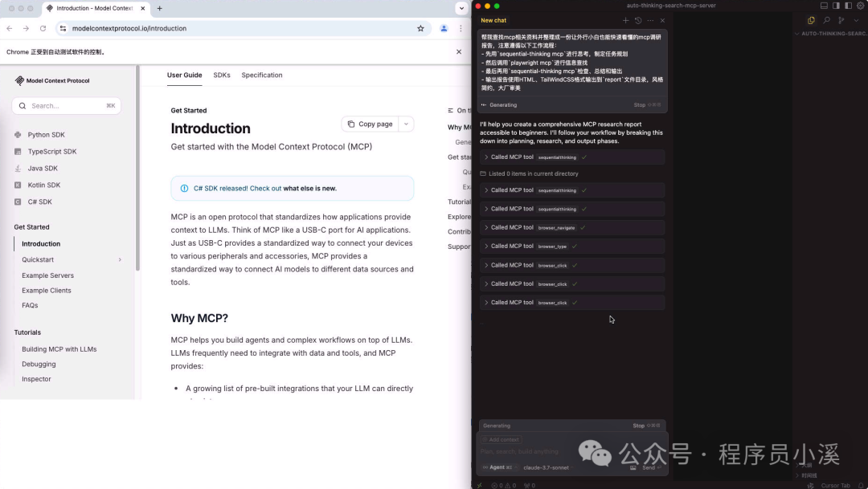The image size is (868, 489).
Task: Select the Specification tab
Action: click(x=261, y=75)
